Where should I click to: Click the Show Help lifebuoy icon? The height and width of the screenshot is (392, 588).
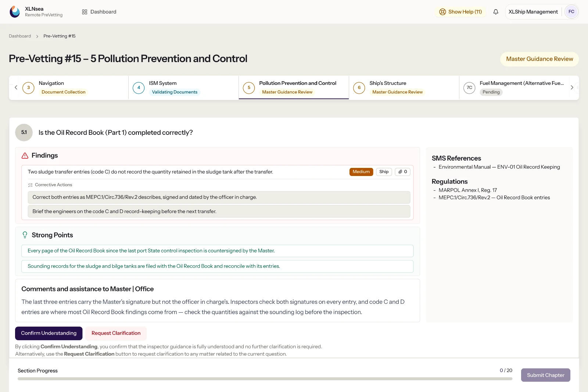442,12
